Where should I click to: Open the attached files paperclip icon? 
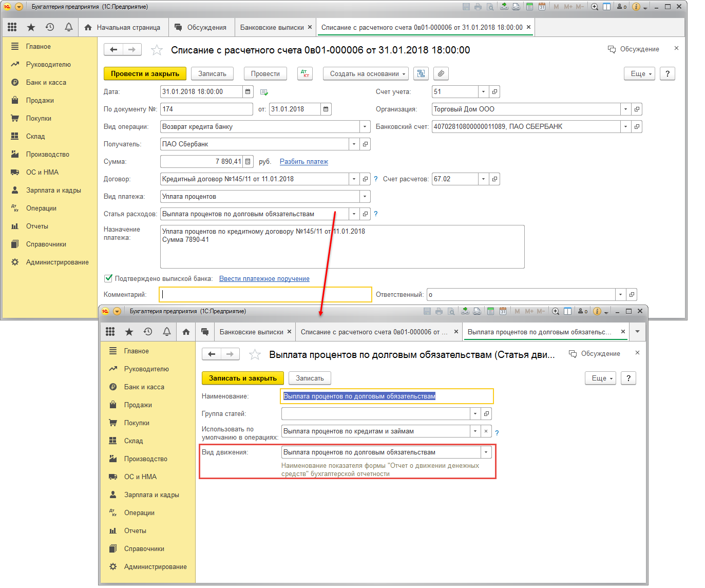441,73
